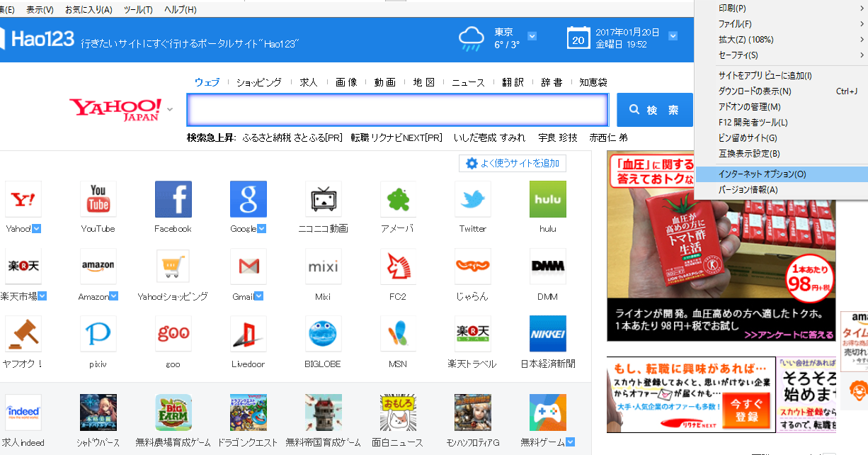This screenshot has width=868, height=455.
Task: Select ダウンロードの表示(N) menu entry
Action: click(x=782, y=91)
